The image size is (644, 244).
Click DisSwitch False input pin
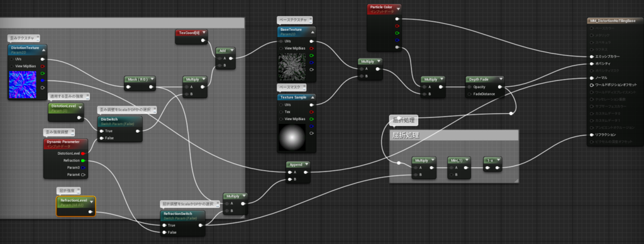101,138
